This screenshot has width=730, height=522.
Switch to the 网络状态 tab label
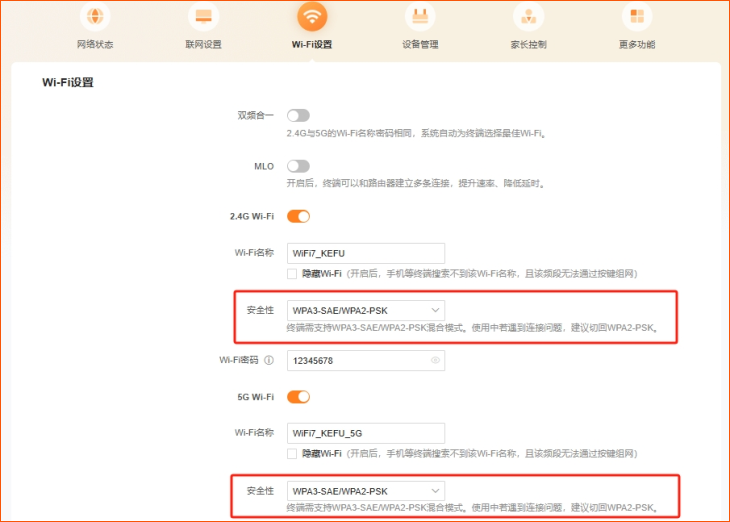click(x=95, y=44)
